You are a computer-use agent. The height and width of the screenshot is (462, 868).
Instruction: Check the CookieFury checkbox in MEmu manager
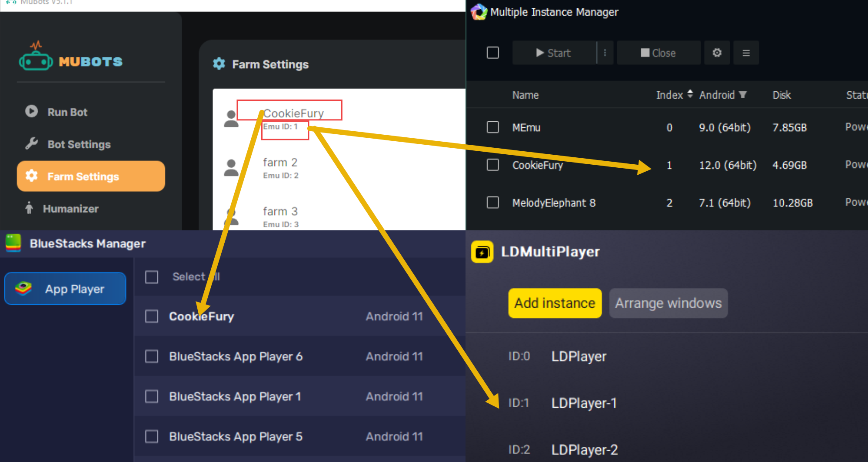[492, 165]
